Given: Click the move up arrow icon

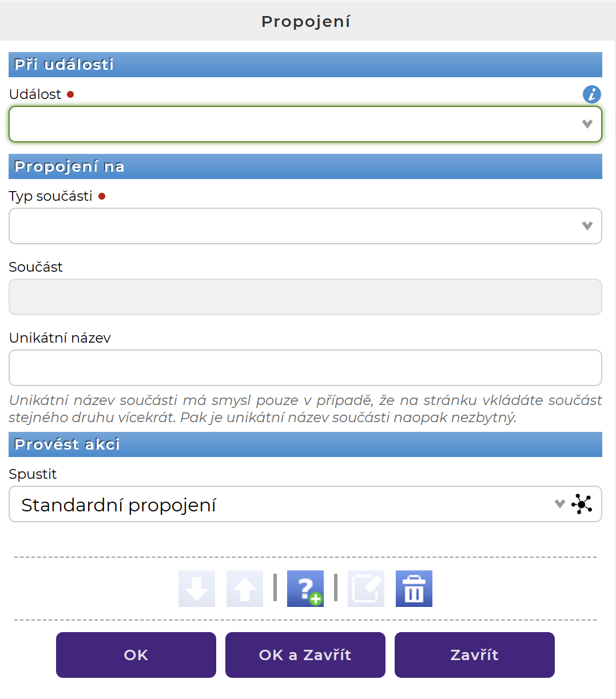Looking at the screenshot, I should 245,589.
